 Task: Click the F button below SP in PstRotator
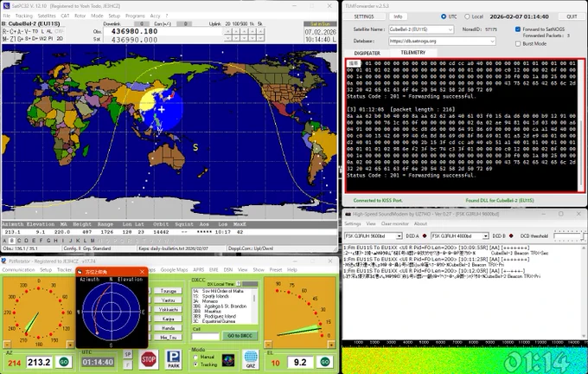pos(127,364)
